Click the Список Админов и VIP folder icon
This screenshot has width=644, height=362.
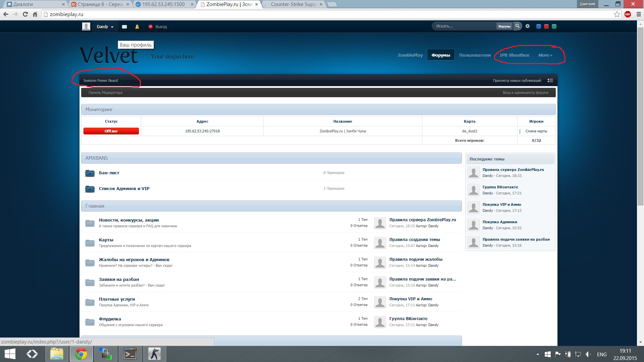click(x=90, y=189)
